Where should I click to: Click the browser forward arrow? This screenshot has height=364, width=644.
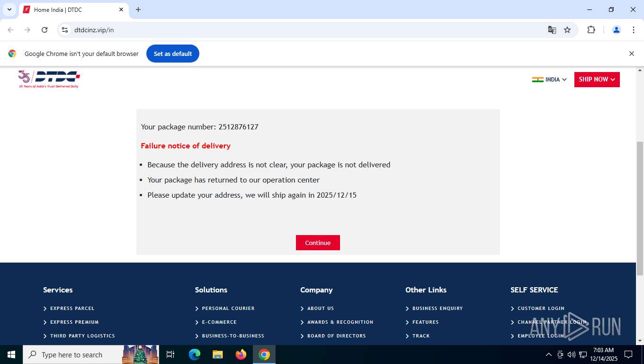pyautogui.click(x=27, y=30)
